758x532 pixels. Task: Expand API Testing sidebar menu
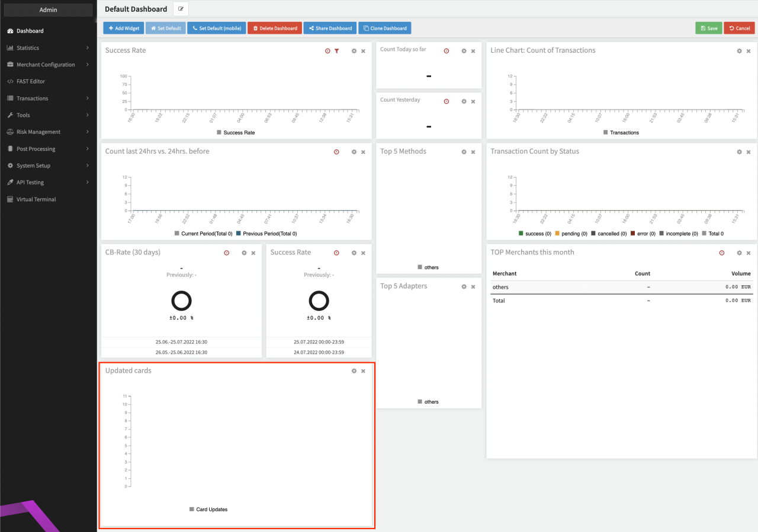coord(48,182)
